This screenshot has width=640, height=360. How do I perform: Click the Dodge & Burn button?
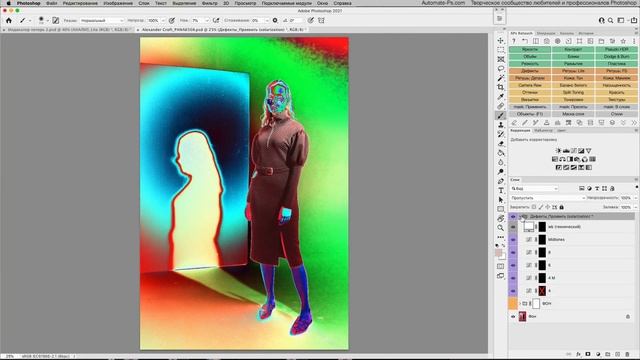click(616, 57)
